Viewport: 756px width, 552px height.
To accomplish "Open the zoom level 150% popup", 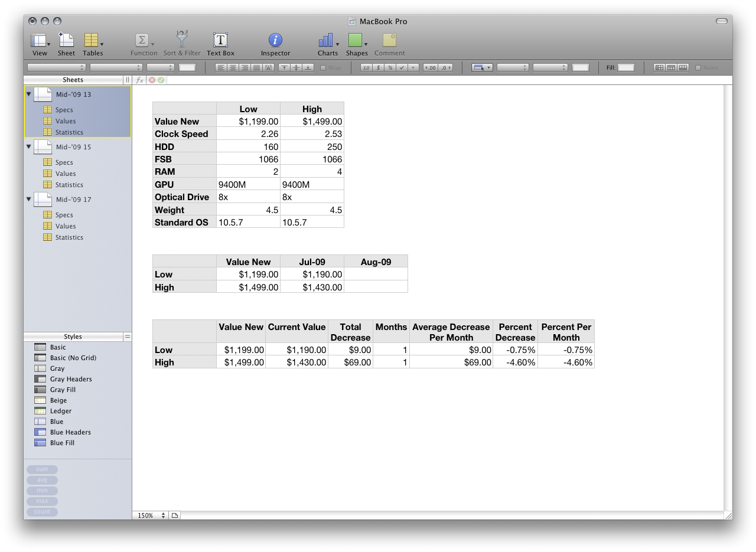I will [150, 515].
